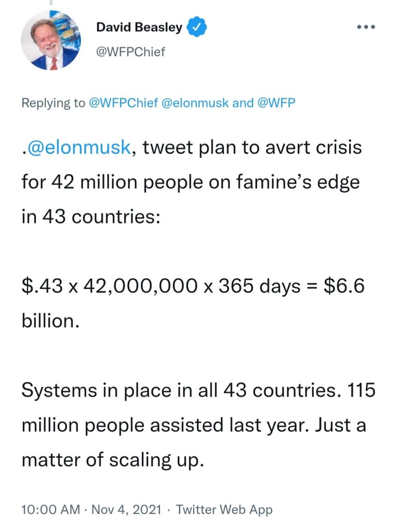399x532 pixels.
Task: Click the "Replying to" label text
Action: (x=53, y=103)
